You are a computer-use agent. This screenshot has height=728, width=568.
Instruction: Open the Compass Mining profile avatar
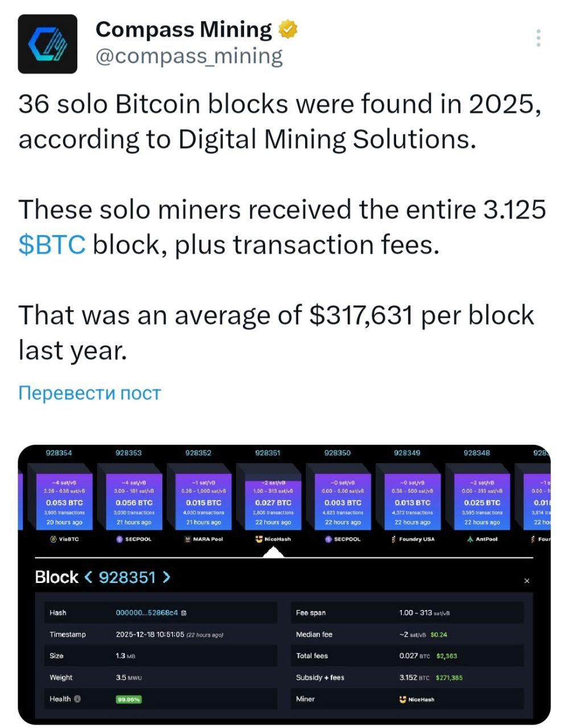47,44
